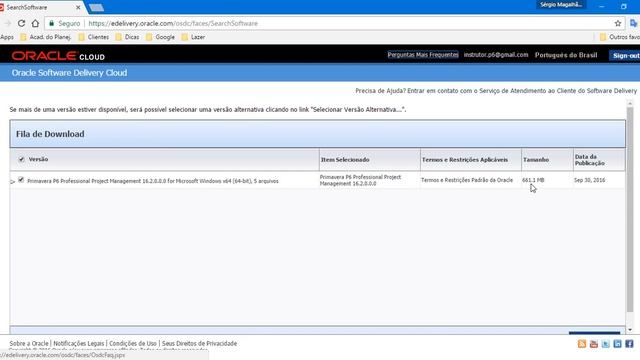The image size is (640, 360).
Task: Click the Primavera P6 Professional Project Management 16.2.0.0.0 version text
Action: click(153, 181)
